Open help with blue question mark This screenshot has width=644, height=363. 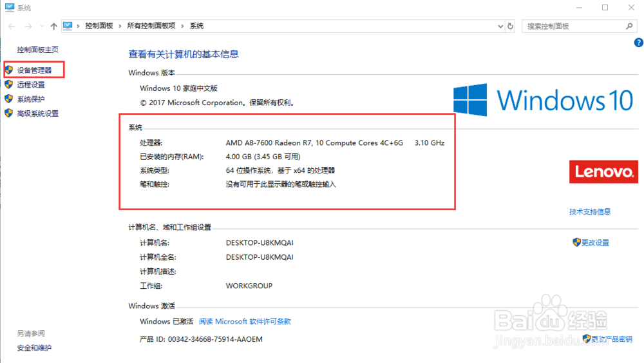click(x=639, y=43)
